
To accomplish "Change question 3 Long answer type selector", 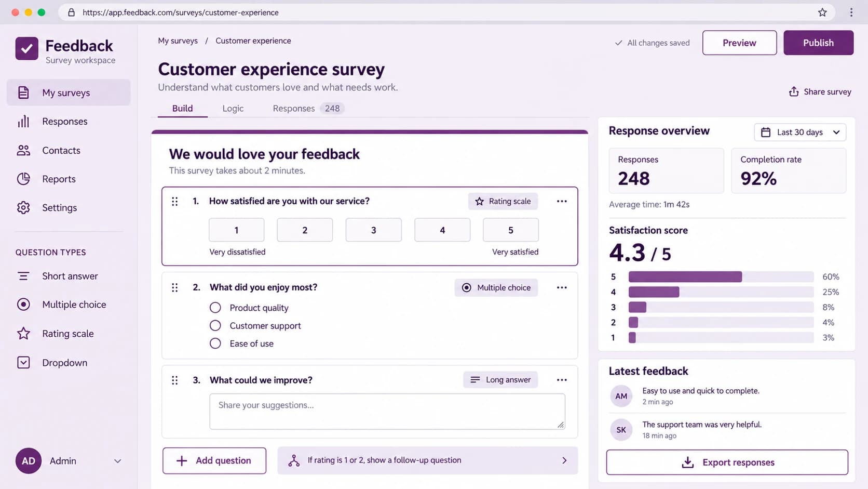I will [500, 380].
